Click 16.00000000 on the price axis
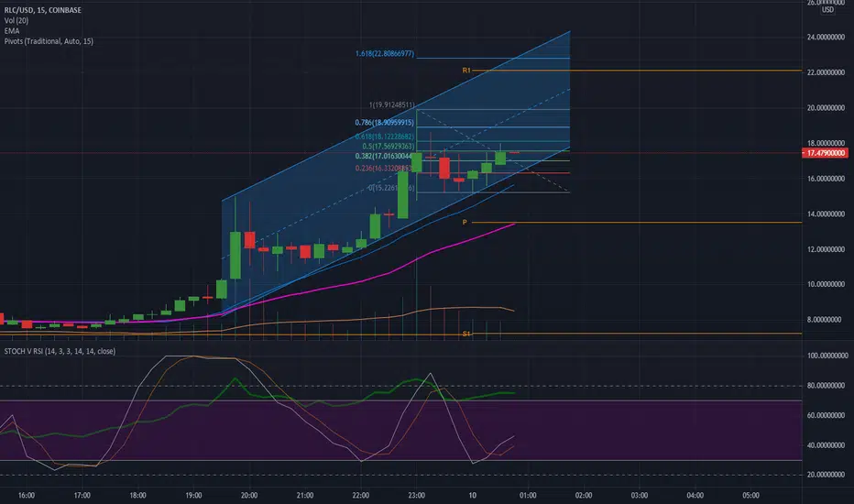Image resolution: width=854 pixels, height=504 pixels. click(826, 179)
